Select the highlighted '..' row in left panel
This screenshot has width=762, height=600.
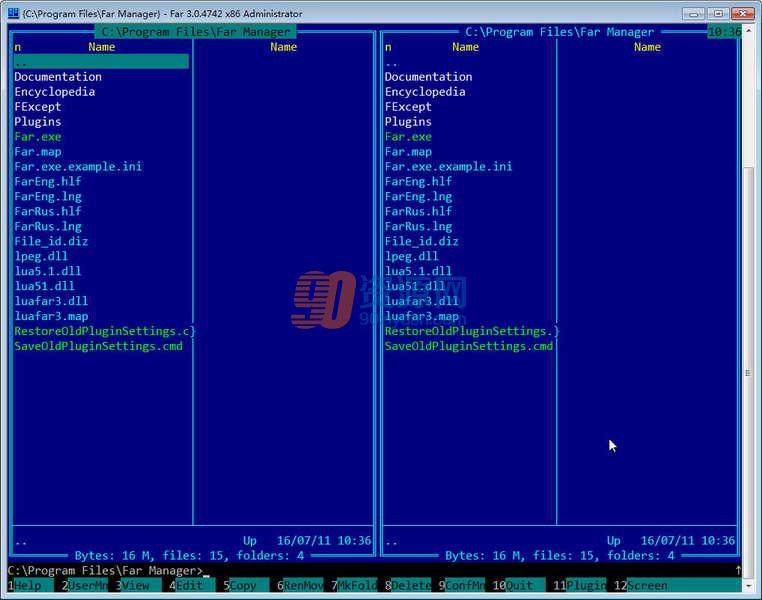click(x=101, y=62)
